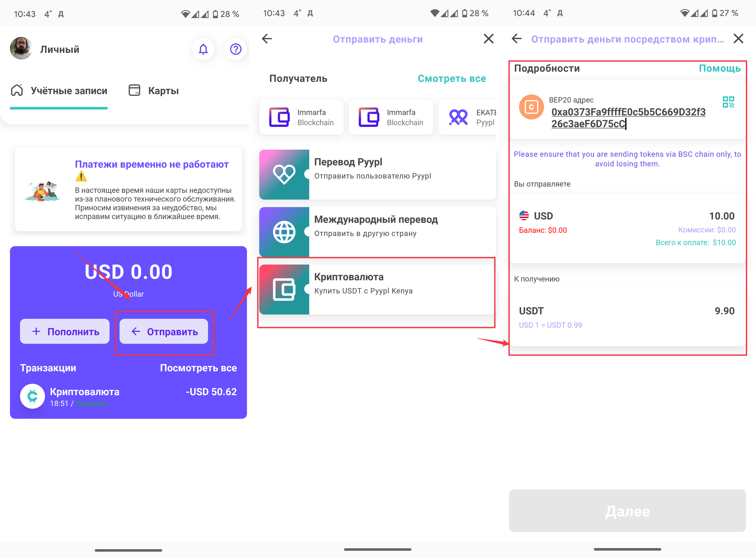Choose Международный перевод option

[x=377, y=232]
